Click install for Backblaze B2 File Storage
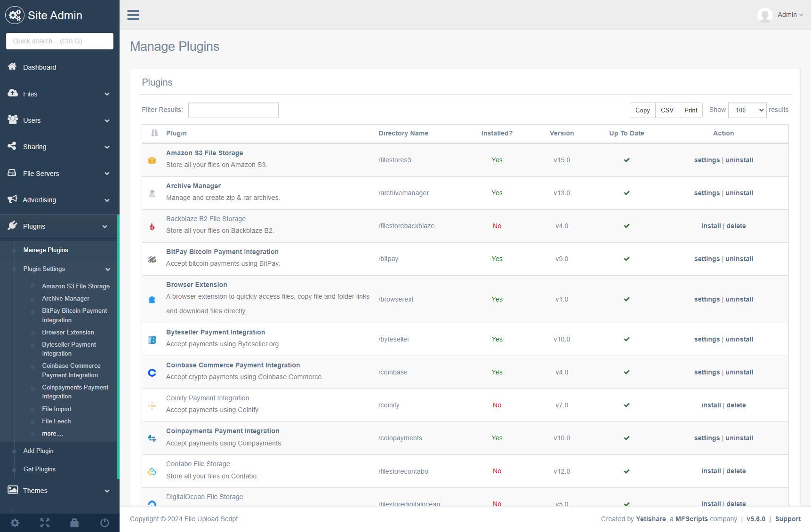Image resolution: width=811 pixels, height=532 pixels. click(711, 226)
